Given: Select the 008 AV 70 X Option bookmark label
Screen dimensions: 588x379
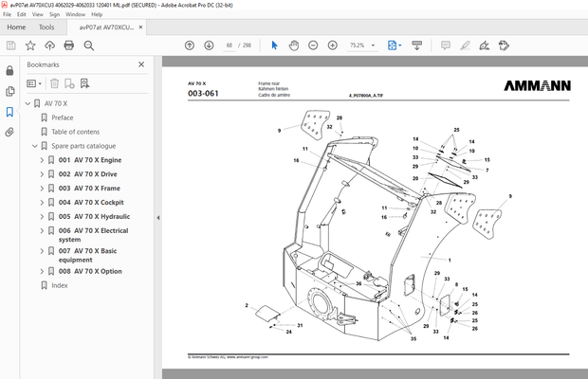Looking at the screenshot, I should (x=90, y=271).
